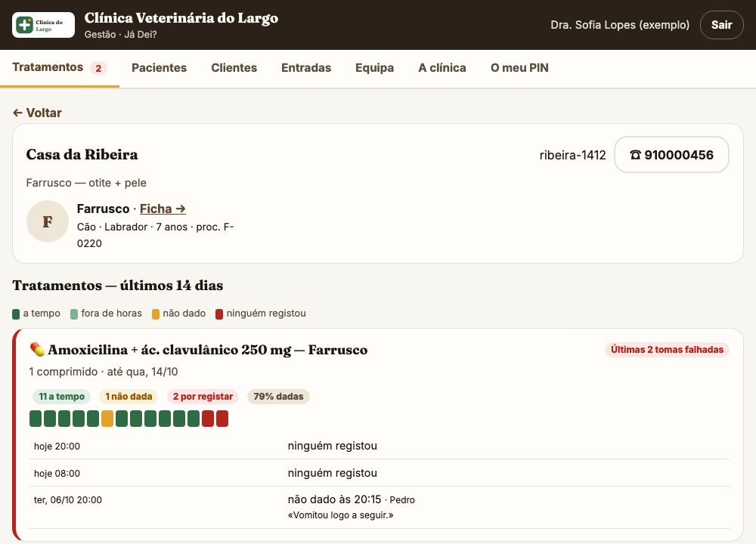Open the Entradas tab
This screenshot has width=756, height=544.
(306, 68)
